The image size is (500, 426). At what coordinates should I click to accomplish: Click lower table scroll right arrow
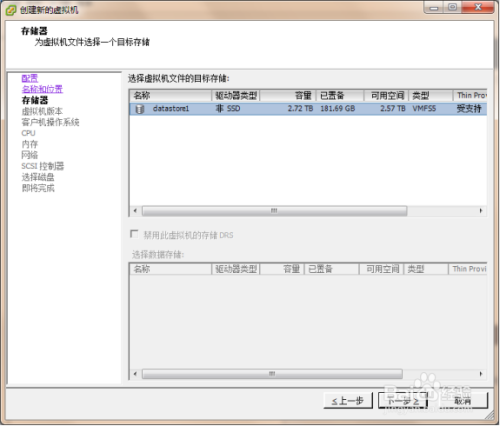point(481,374)
